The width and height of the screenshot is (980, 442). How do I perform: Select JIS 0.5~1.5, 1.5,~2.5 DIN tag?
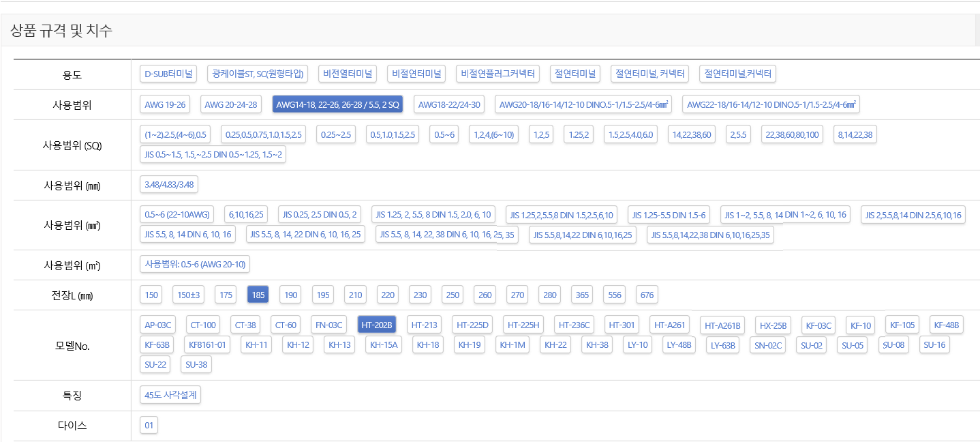tap(213, 154)
